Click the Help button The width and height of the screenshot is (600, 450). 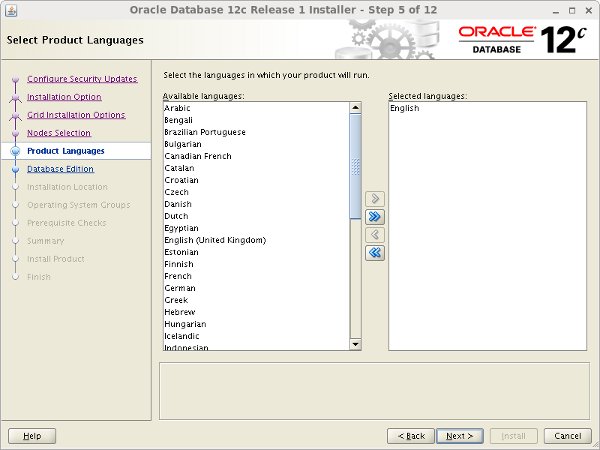tap(32, 436)
